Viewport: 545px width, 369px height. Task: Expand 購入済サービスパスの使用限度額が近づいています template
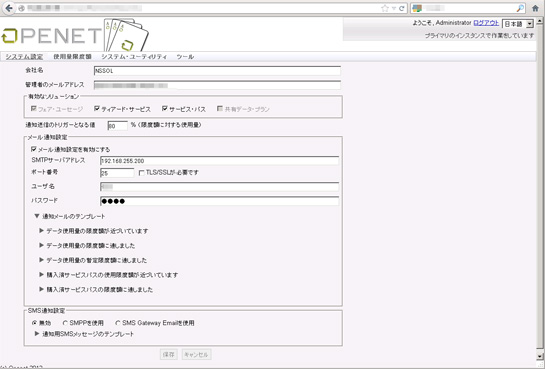coord(41,274)
